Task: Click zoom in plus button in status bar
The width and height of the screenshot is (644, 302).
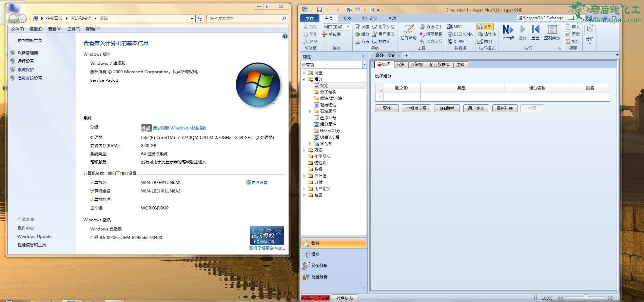Action: [x=610, y=298]
